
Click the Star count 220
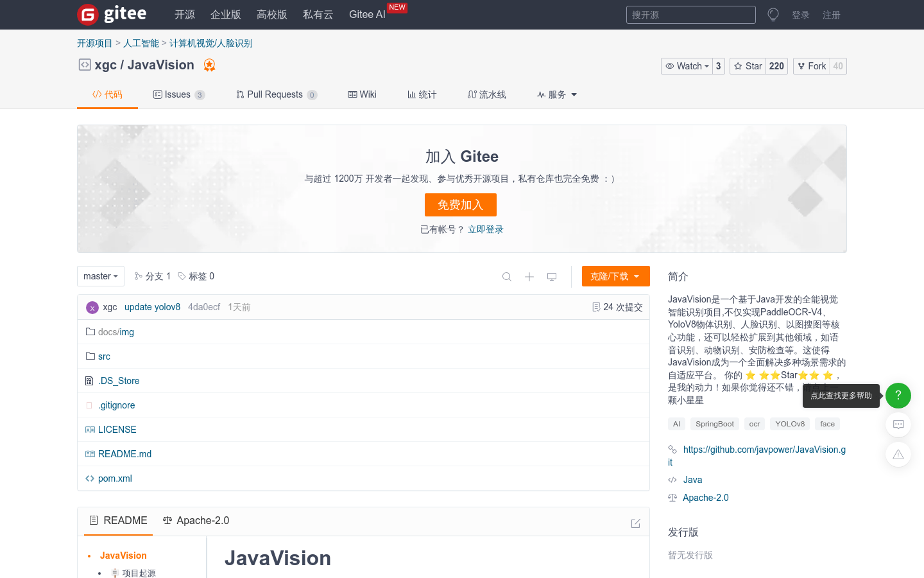click(x=777, y=66)
